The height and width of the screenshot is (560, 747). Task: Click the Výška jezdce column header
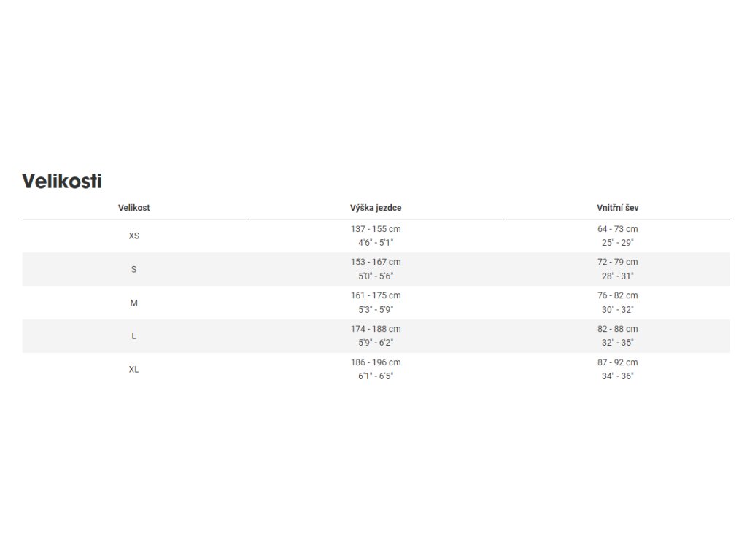pos(376,208)
